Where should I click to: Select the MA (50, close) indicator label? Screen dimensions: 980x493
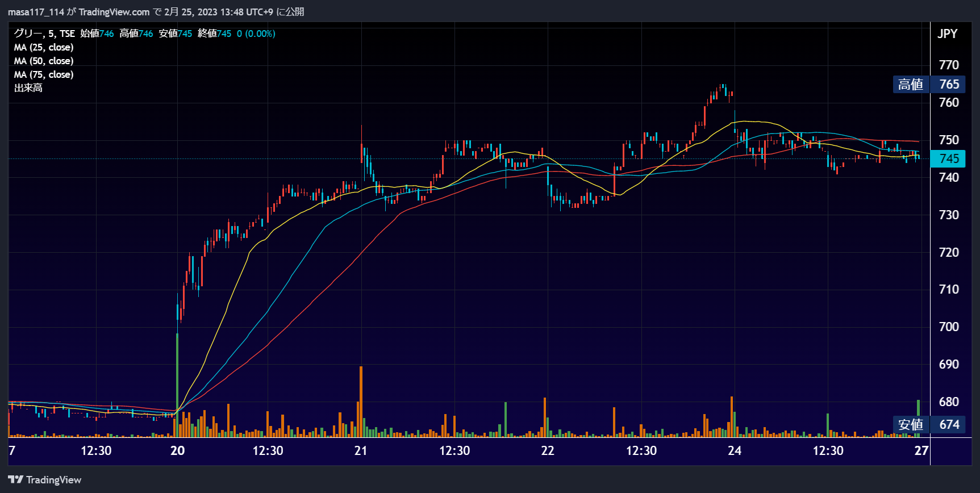point(44,61)
